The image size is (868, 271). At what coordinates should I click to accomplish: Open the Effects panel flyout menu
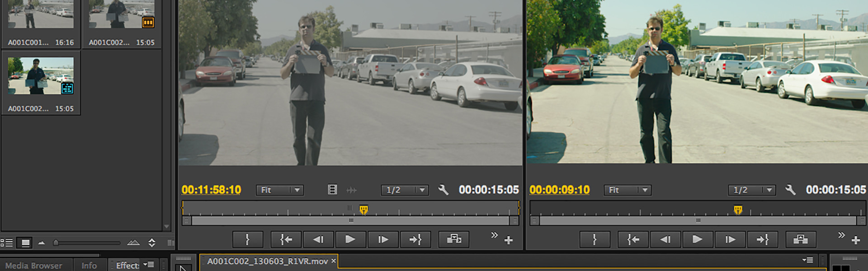click(148, 265)
